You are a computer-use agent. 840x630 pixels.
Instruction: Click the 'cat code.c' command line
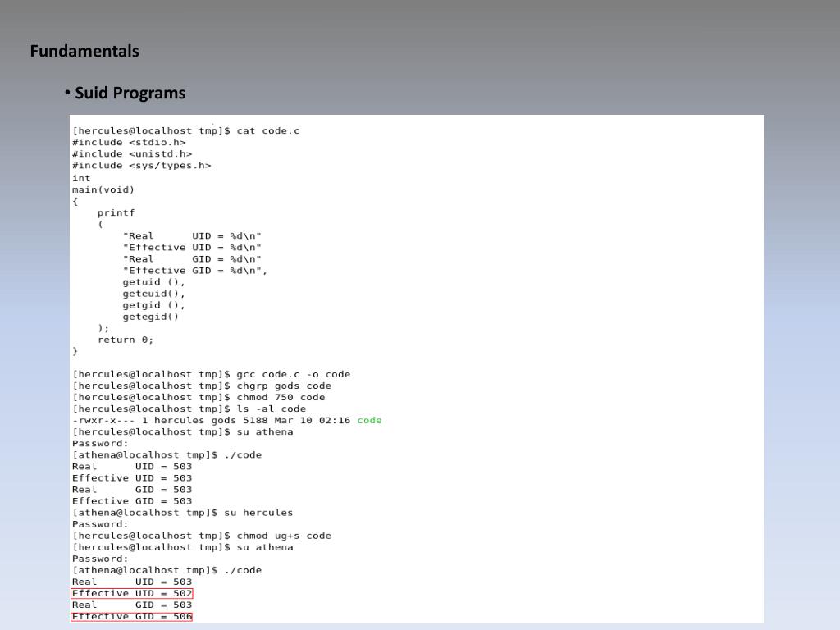click(x=186, y=130)
